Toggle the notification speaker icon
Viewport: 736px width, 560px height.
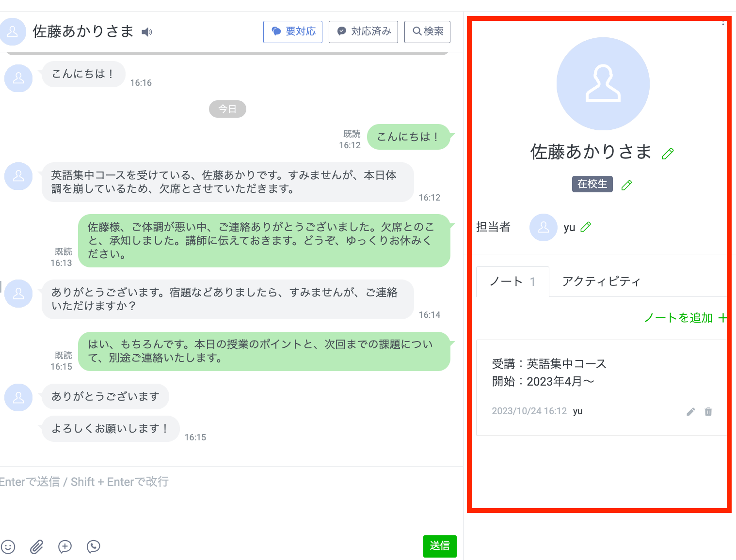pyautogui.click(x=147, y=32)
